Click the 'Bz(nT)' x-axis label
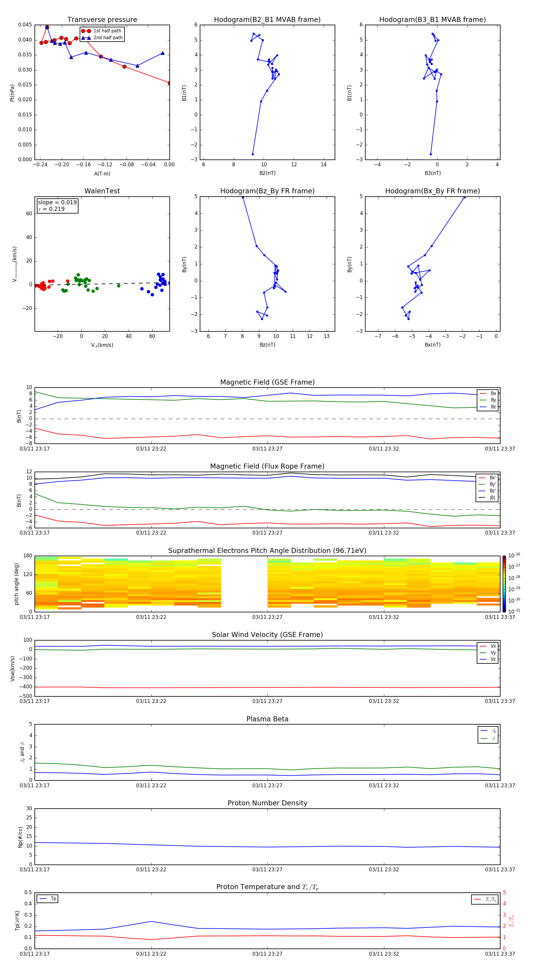535x980 pixels. click(267, 345)
